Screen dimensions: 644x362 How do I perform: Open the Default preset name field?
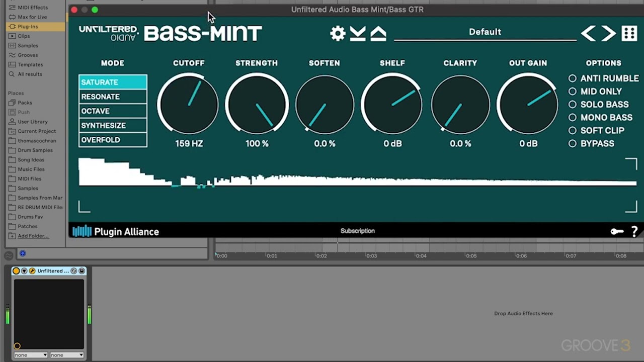pyautogui.click(x=485, y=32)
